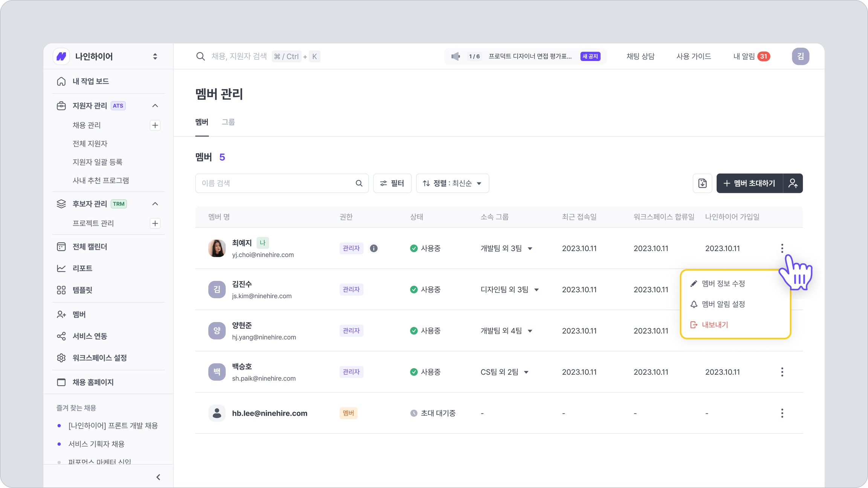
Task: Switch to the 그룹 tab
Action: click(228, 122)
